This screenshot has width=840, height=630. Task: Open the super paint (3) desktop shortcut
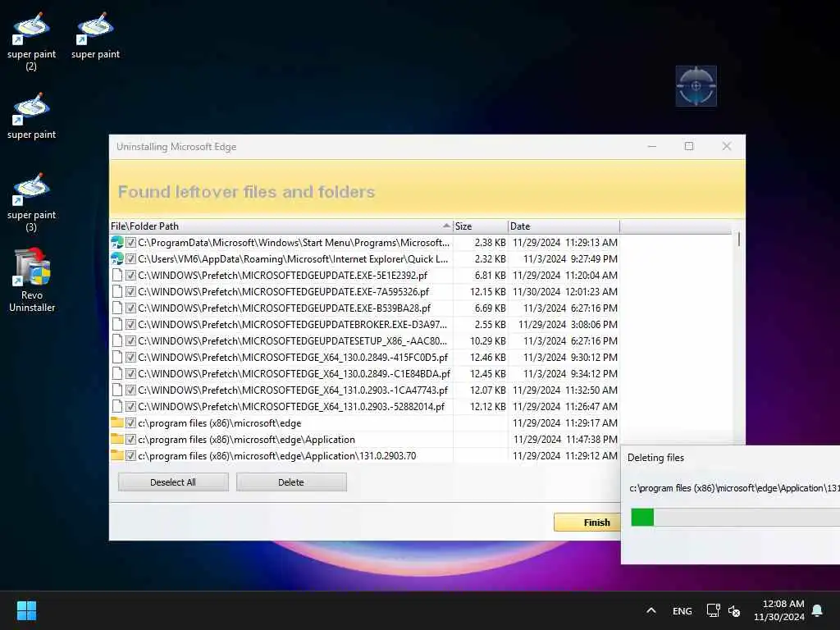tap(31, 202)
